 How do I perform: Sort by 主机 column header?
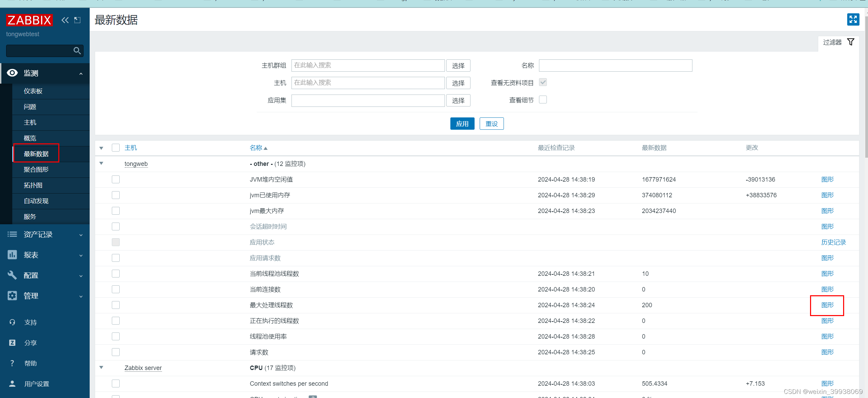point(131,148)
